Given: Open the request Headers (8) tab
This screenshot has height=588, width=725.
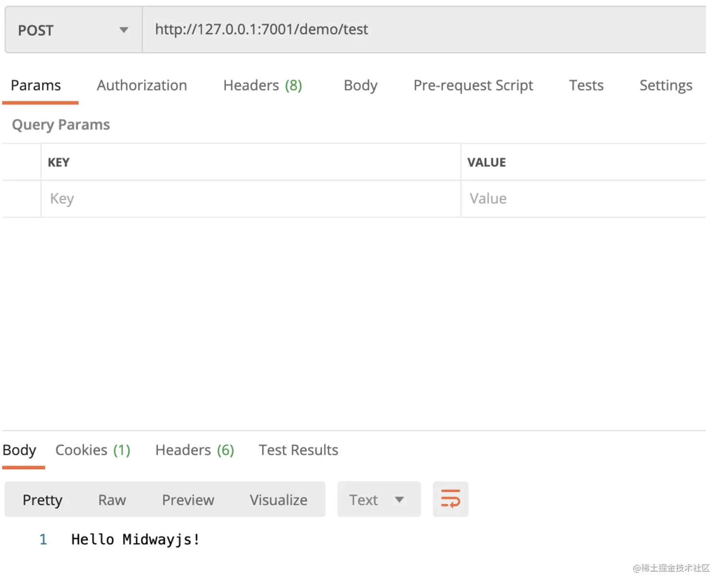Looking at the screenshot, I should point(263,86).
